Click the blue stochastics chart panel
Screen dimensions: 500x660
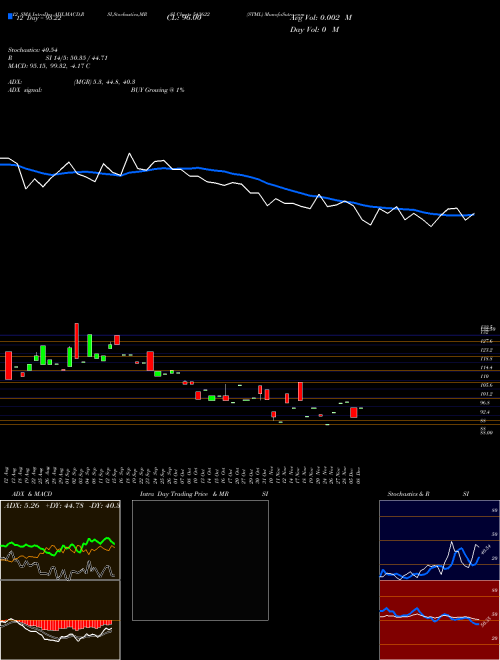tap(439, 540)
